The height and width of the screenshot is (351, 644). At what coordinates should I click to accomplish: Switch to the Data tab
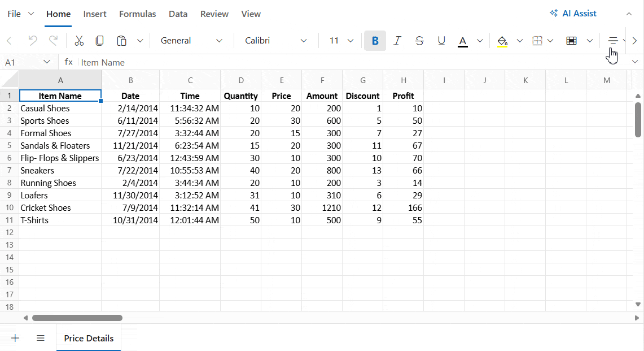(178, 14)
